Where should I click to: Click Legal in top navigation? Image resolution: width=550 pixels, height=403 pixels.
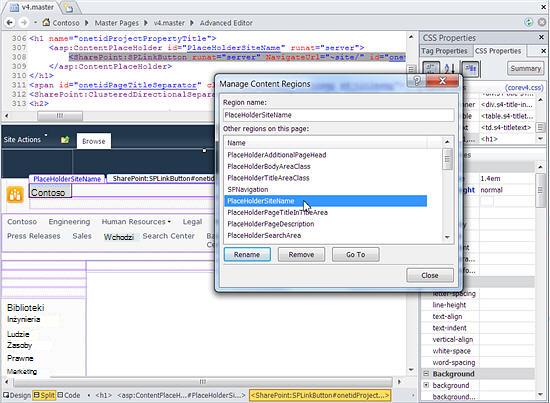[192, 222]
